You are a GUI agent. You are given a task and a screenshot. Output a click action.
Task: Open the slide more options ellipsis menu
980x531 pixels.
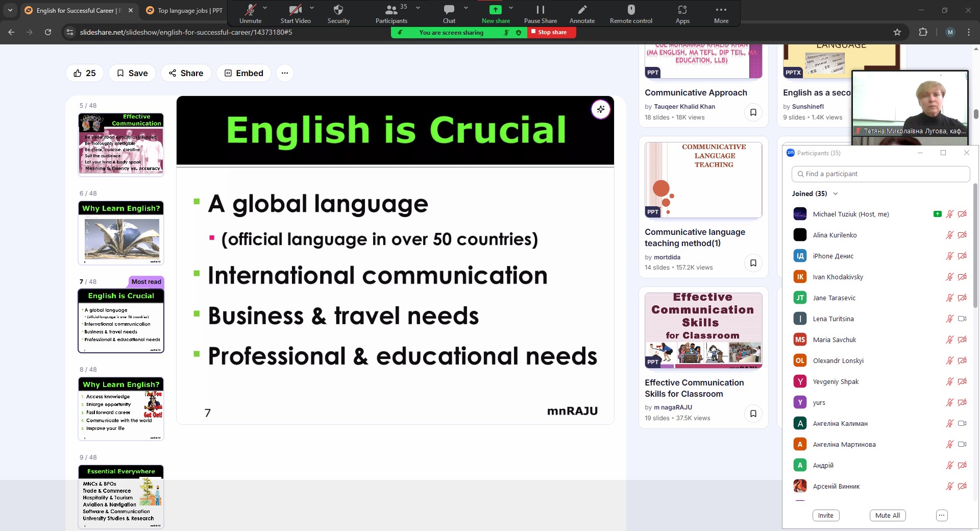click(285, 73)
